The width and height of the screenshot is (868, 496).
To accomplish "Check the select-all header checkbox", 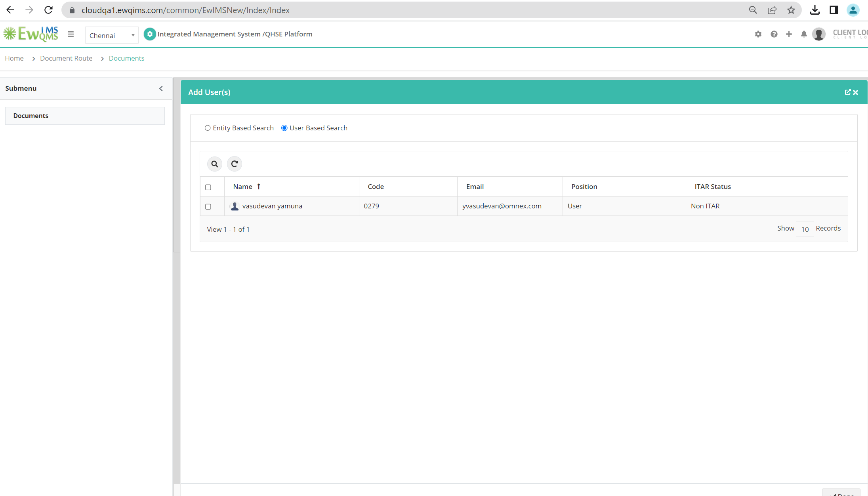I will (208, 187).
